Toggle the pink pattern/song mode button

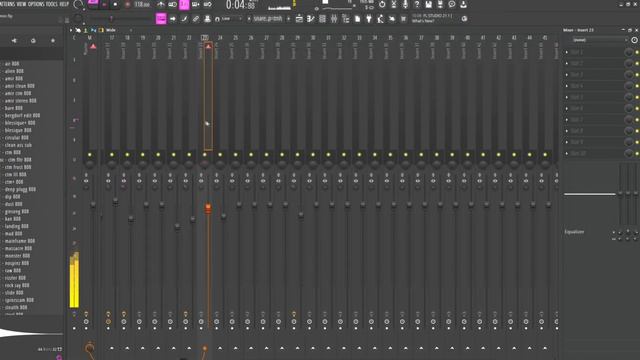pos(93,2)
